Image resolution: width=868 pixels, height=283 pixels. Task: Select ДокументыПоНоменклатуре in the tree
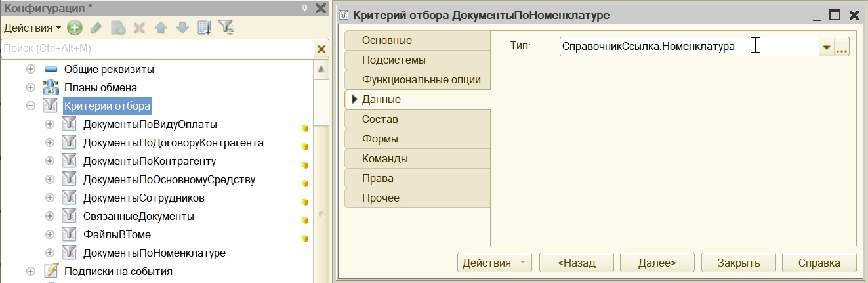click(154, 253)
